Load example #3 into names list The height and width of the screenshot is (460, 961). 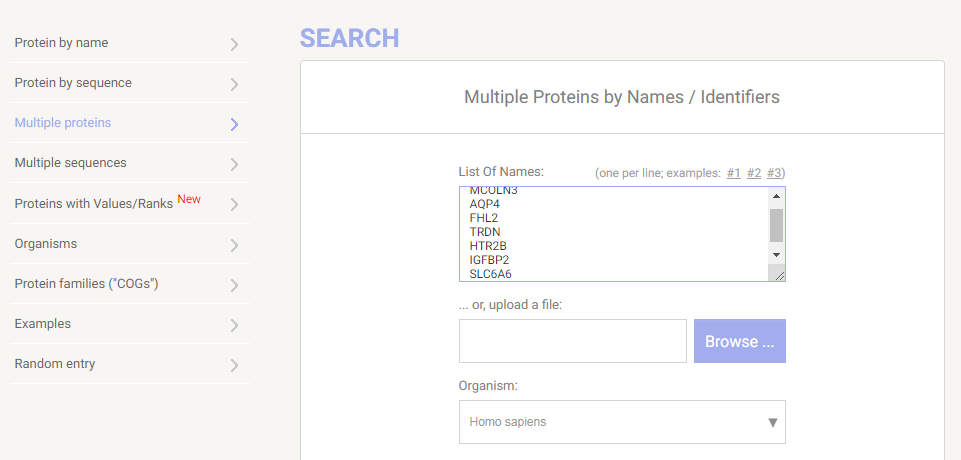pyautogui.click(x=775, y=173)
